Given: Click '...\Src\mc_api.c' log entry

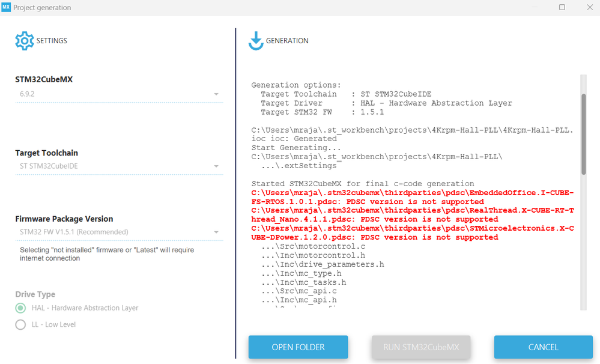Looking at the screenshot, I should click(299, 291).
